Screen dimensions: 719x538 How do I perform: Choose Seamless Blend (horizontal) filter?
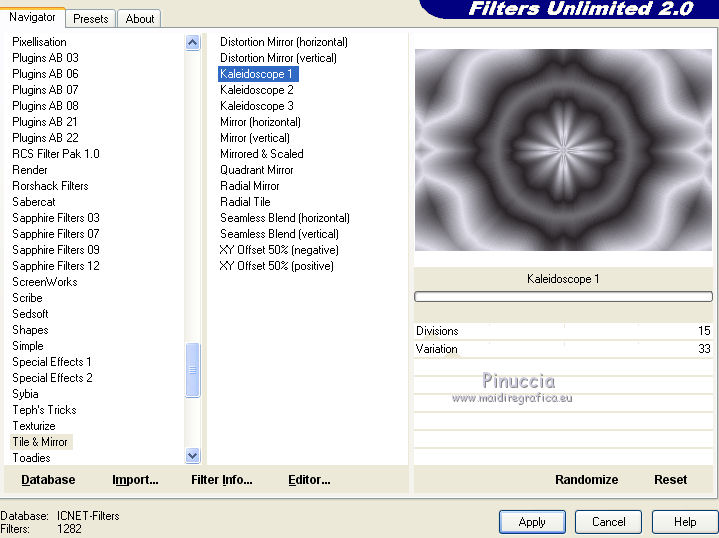(x=285, y=218)
